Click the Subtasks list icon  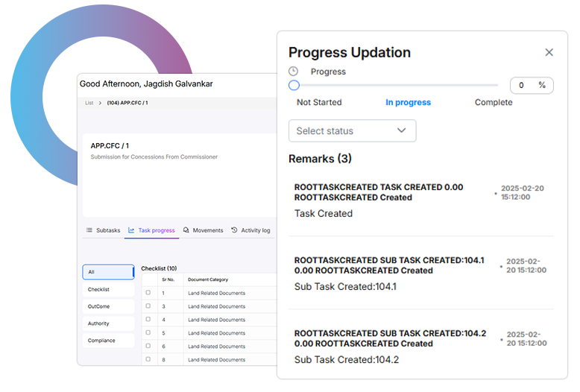pyautogui.click(x=89, y=230)
